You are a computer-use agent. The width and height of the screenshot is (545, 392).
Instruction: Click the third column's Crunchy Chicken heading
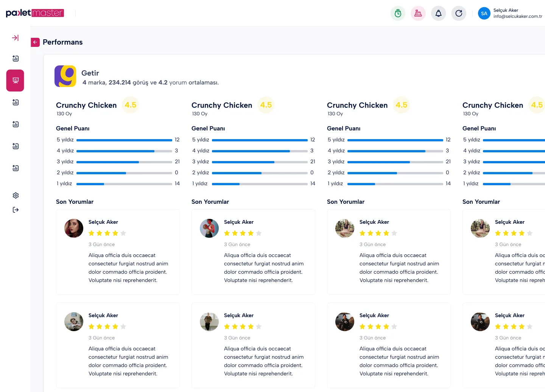tap(357, 105)
